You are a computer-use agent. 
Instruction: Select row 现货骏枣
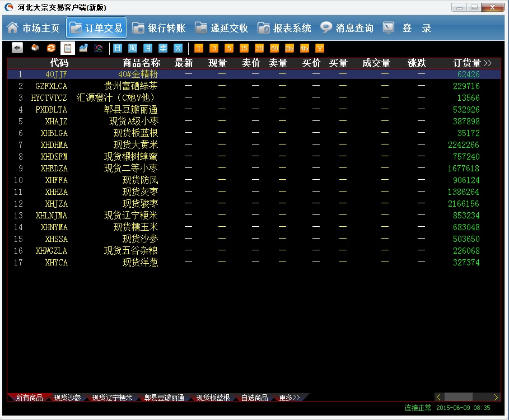tap(254, 203)
